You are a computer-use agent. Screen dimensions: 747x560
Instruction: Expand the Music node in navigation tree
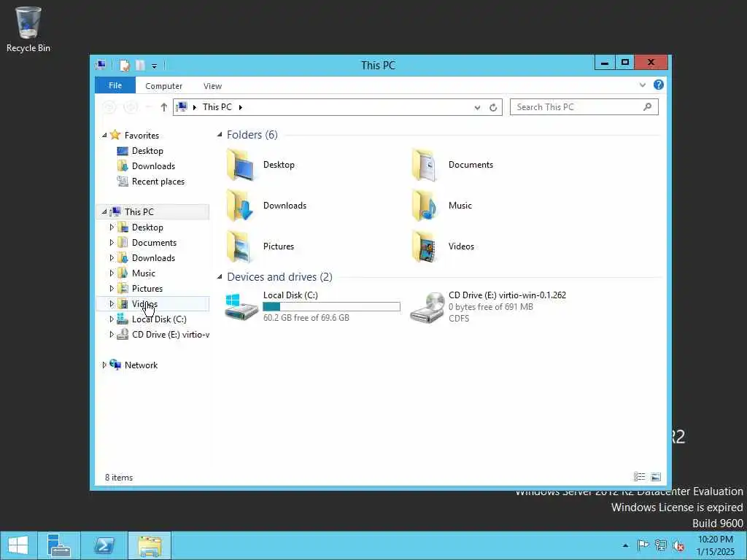pos(112,273)
